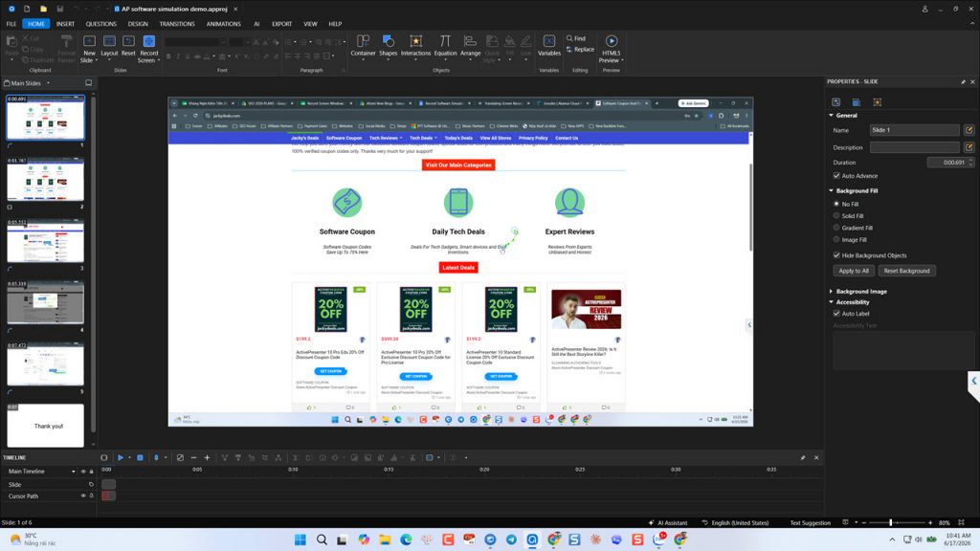Select the Thank you! slide thumbnail
Screen dimensions: 980x551
45,426
